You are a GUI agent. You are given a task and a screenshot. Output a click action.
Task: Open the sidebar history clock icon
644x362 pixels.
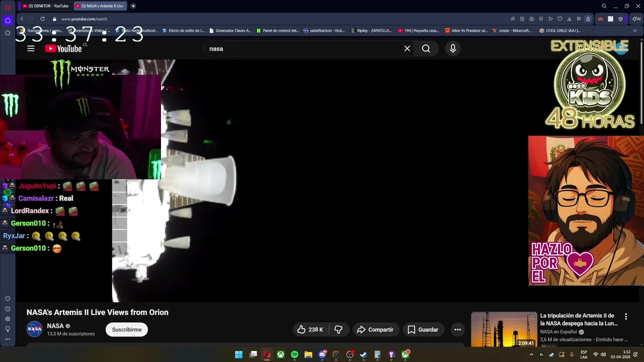pyautogui.click(x=8, y=309)
